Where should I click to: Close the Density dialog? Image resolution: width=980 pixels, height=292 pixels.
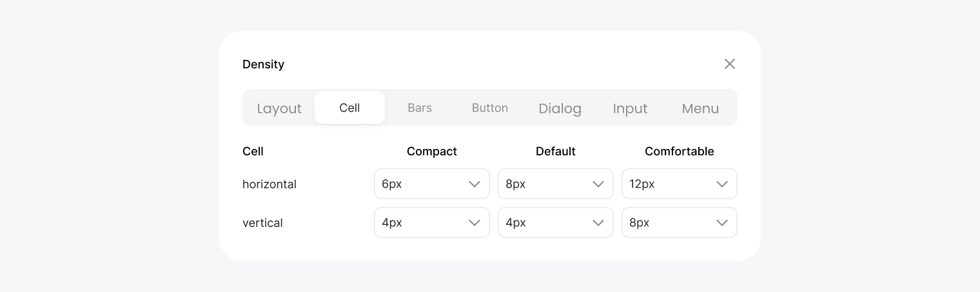[x=729, y=64]
